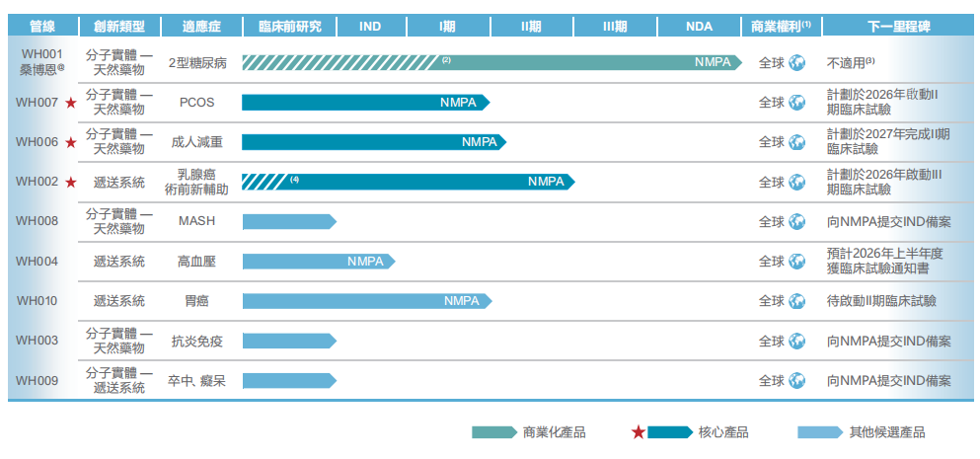Click the 臨床前研究 column header

289,27
